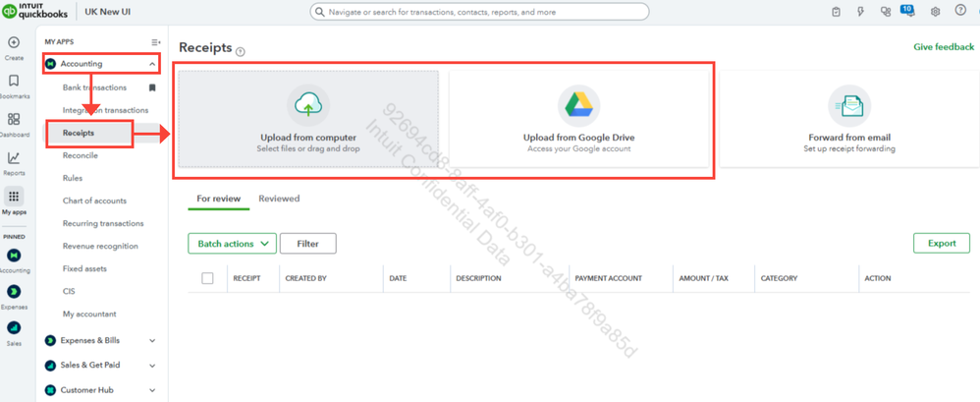Screen dimensions: 980x402
Task: Click the CREATED BY column header
Action: [305, 279]
